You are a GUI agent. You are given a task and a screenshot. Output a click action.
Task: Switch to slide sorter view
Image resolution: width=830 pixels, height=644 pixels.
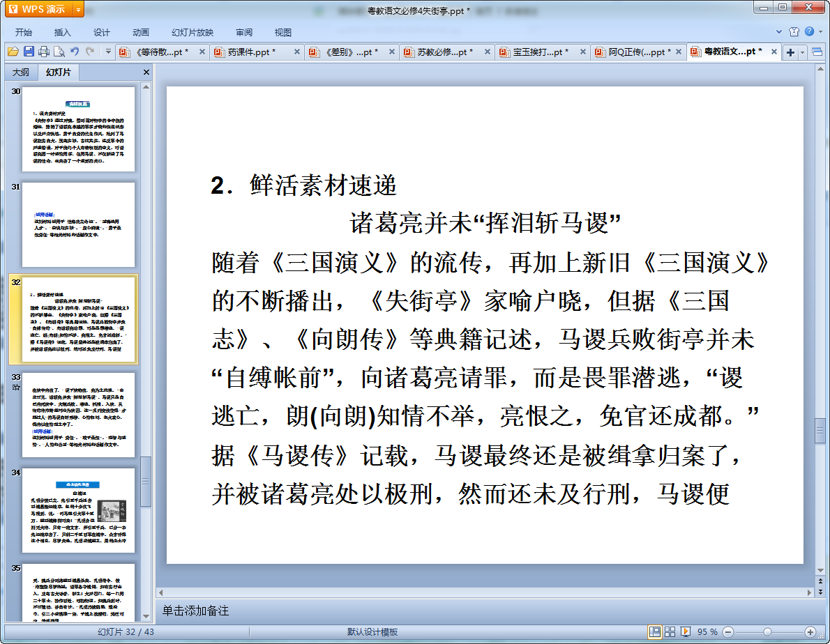[670, 632]
